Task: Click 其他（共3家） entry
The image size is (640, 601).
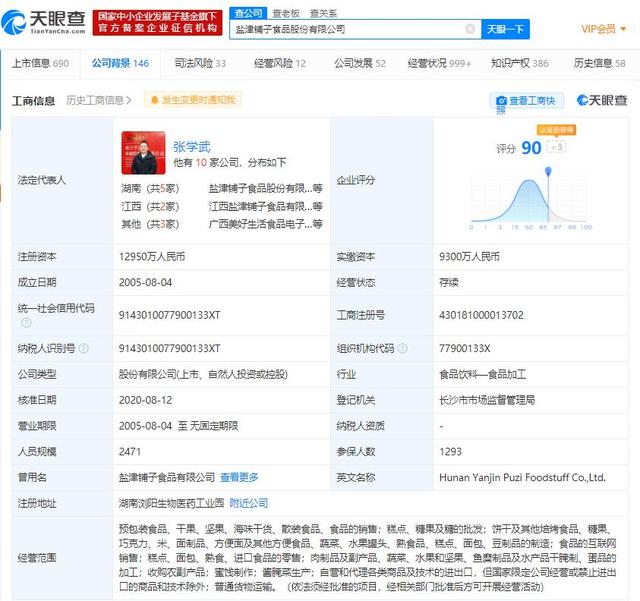Action: point(150,224)
